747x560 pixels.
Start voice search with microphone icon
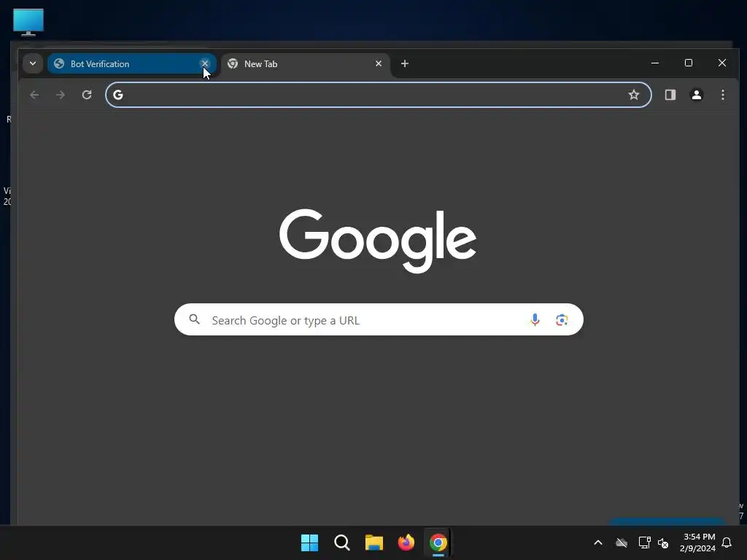tap(535, 320)
